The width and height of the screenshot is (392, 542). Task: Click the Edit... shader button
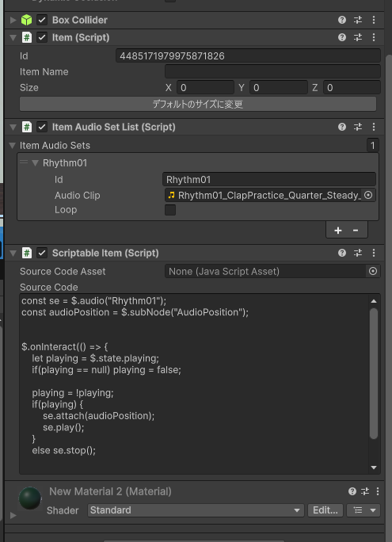(325, 510)
